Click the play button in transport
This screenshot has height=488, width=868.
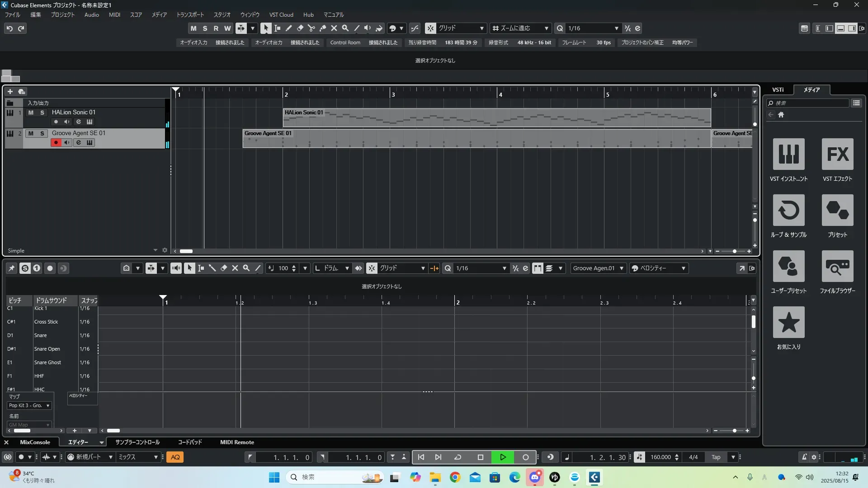point(503,457)
